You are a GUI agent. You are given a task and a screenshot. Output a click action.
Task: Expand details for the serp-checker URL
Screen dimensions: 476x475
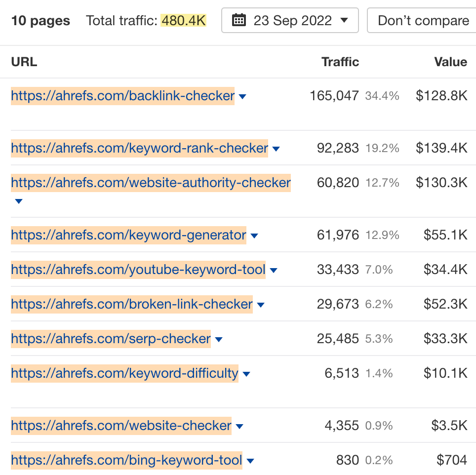coord(218,339)
